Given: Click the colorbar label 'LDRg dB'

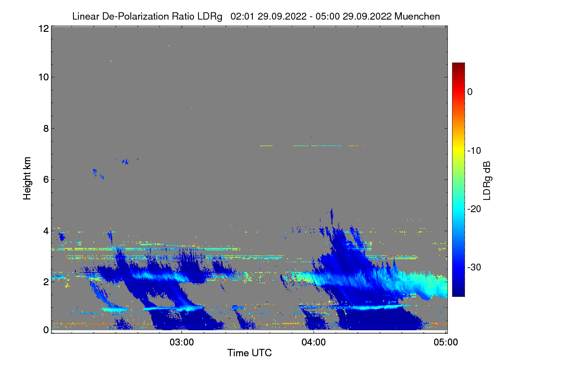Looking at the screenshot, I should click(x=487, y=180).
